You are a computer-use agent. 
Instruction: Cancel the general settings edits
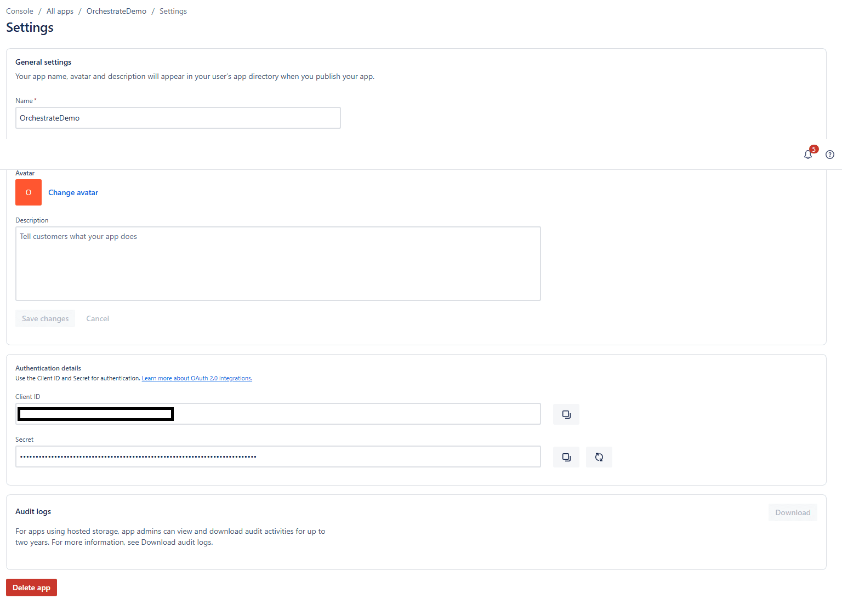98,318
